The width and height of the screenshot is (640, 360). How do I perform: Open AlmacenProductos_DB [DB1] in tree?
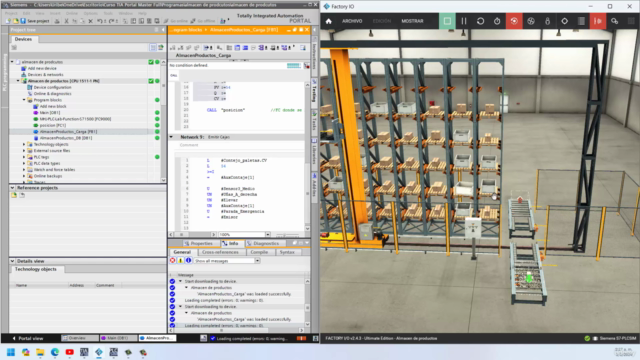[x=66, y=138]
